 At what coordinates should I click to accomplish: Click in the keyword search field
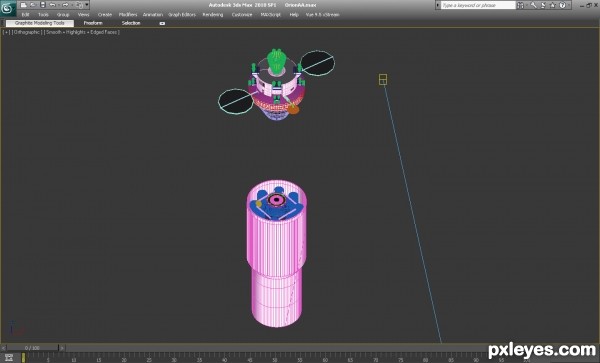click(x=478, y=5)
